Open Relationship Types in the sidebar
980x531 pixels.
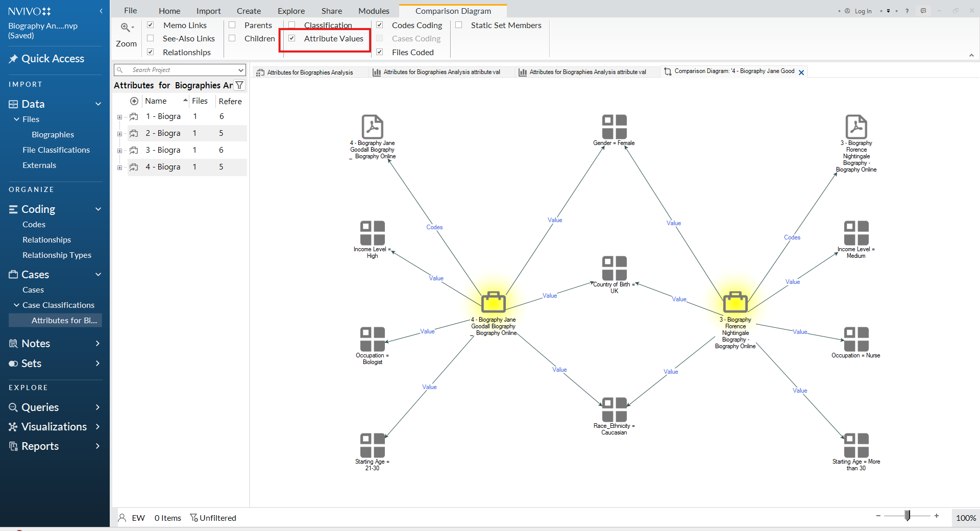pos(57,255)
